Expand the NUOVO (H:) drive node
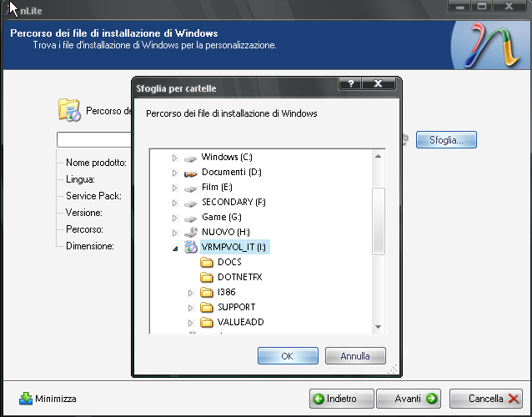 click(x=175, y=233)
